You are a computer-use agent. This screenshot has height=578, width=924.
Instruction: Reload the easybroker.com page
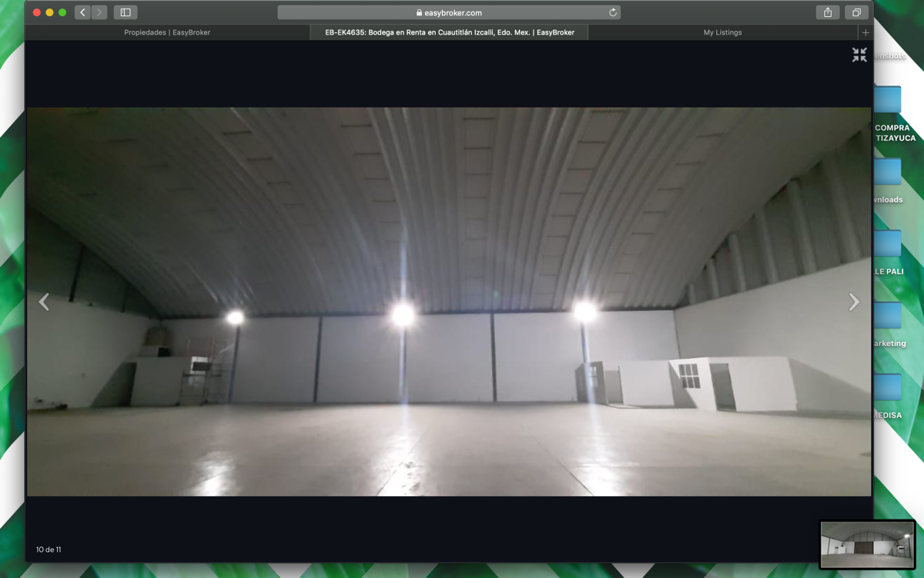[612, 12]
